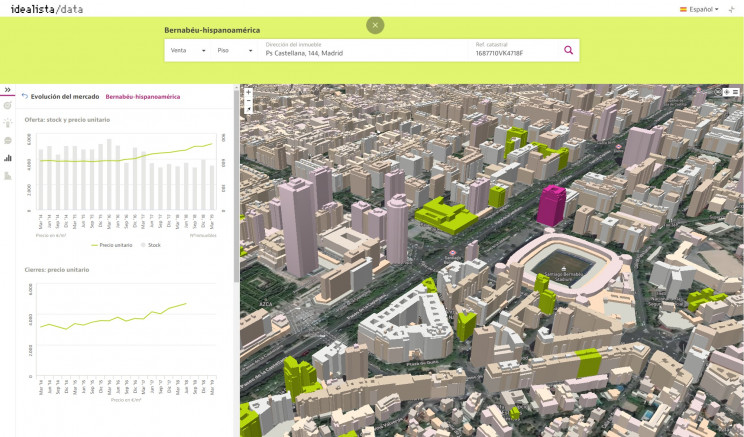Click the AZCA label on the map
The image size is (744, 437).
pos(265,304)
